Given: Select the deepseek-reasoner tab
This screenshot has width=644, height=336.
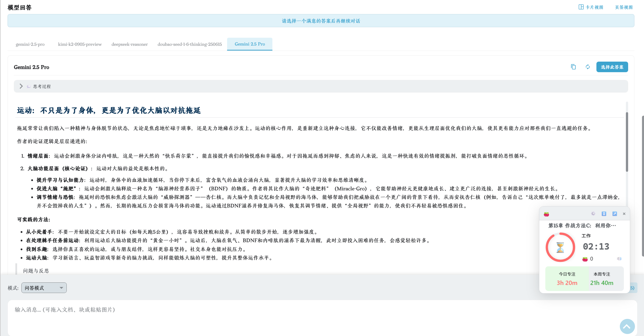Looking at the screenshot, I should tap(129, 44).
